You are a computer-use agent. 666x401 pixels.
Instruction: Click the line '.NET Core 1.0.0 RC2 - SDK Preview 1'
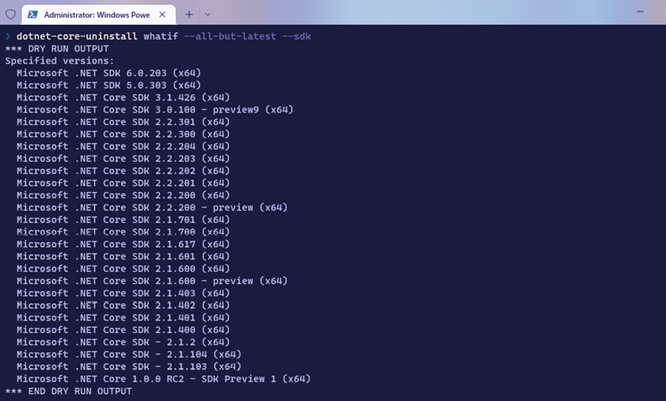tap(164, 379)
